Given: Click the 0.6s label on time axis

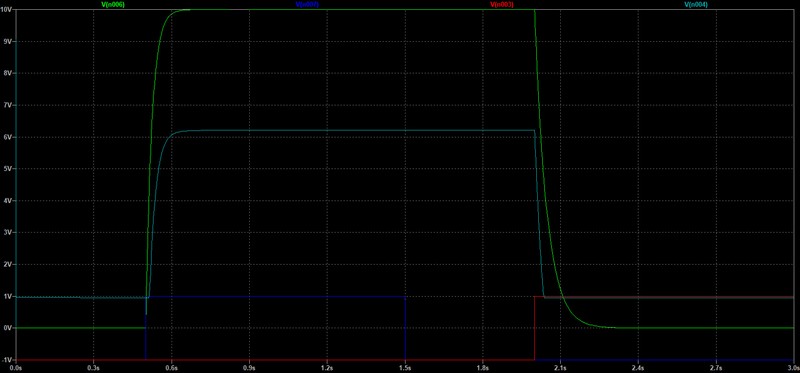Looking at the screenshot, I should [172, 367].
